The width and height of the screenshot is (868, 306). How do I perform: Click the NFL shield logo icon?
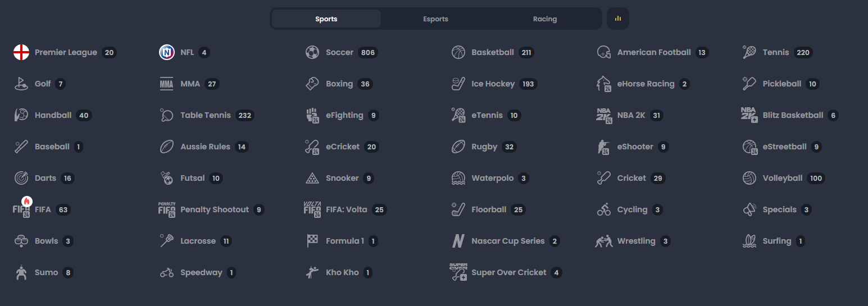167,52
